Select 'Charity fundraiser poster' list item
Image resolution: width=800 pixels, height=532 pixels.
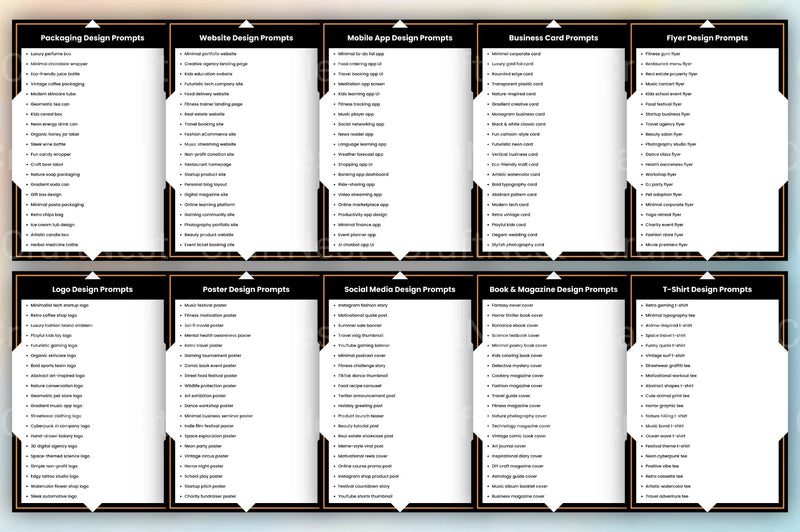pos(210,496)
